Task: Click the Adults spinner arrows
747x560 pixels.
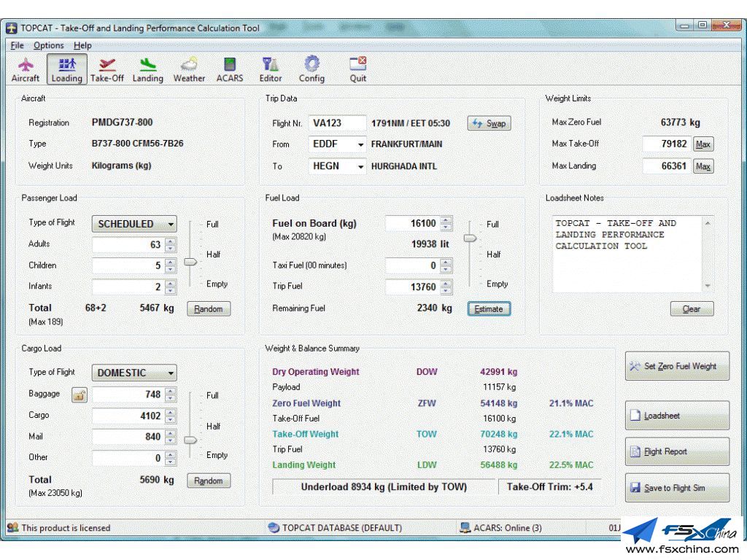Action: pos(171,245)
